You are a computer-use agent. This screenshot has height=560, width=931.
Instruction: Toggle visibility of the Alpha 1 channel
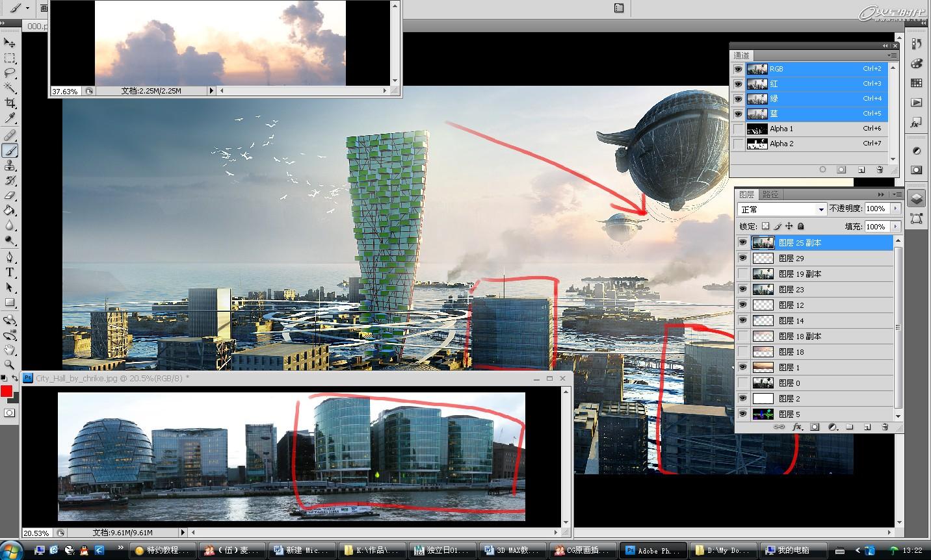pos(739,129)
